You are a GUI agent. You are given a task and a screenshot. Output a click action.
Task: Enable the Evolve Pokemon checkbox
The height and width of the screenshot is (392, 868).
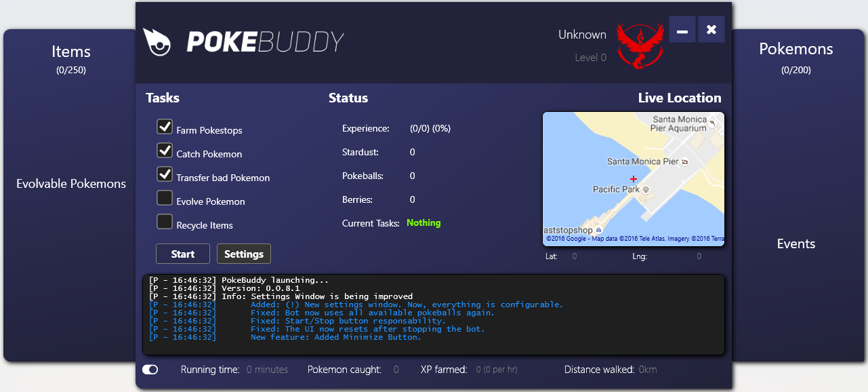pyautogui.click(x=165, y=198)
